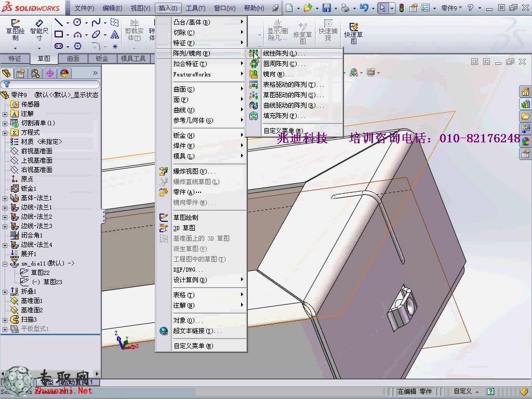Select 闭合角1 in the feature tree
Viewport: 532px width, 399px height.
coord(32,235)
